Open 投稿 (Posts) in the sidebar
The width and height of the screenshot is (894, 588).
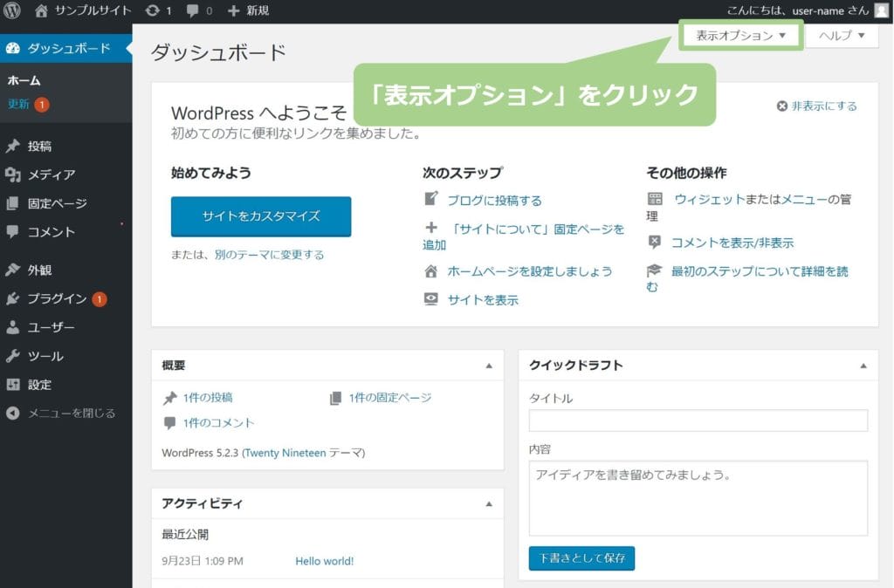point(39,147)
